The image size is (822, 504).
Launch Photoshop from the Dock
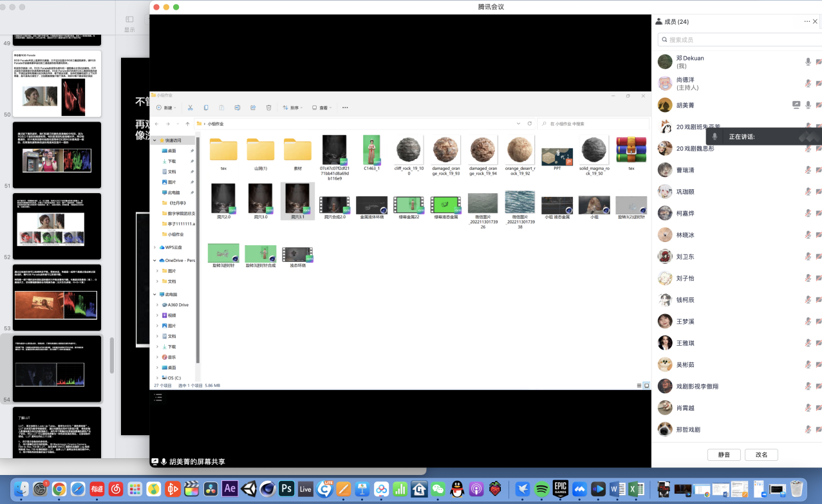pos(286,489)
